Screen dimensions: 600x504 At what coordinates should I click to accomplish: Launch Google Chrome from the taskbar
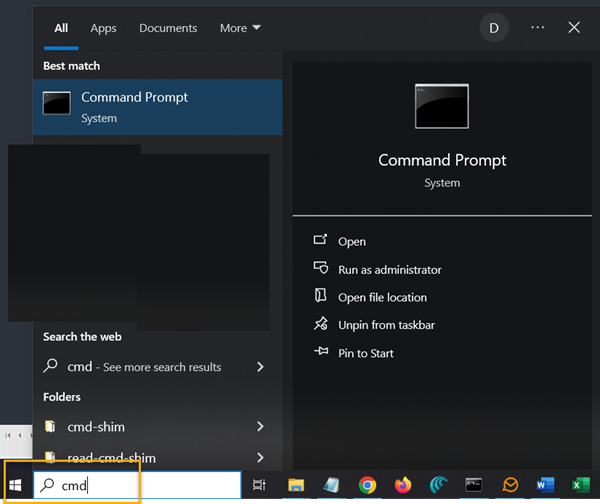point(367,485)
